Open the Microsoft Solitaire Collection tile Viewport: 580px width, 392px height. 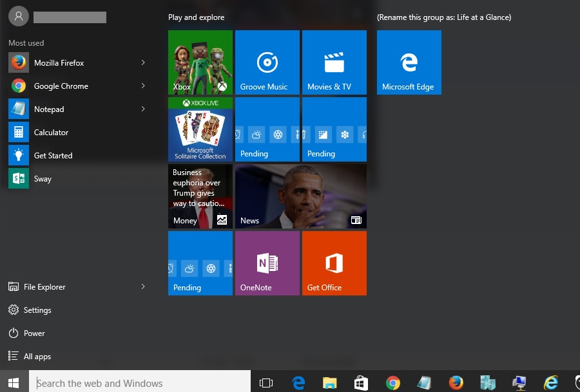(x=200, y=129)
